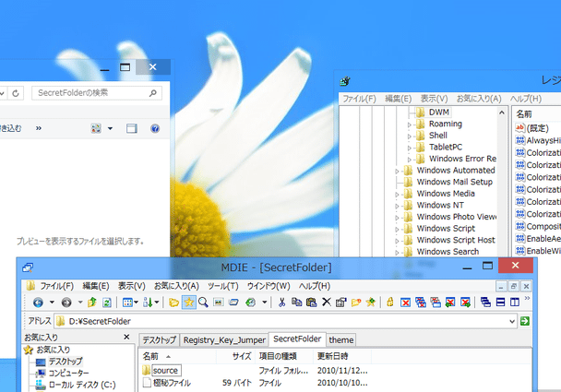Lock tab with the padlock icon

(x=390, y=303)
